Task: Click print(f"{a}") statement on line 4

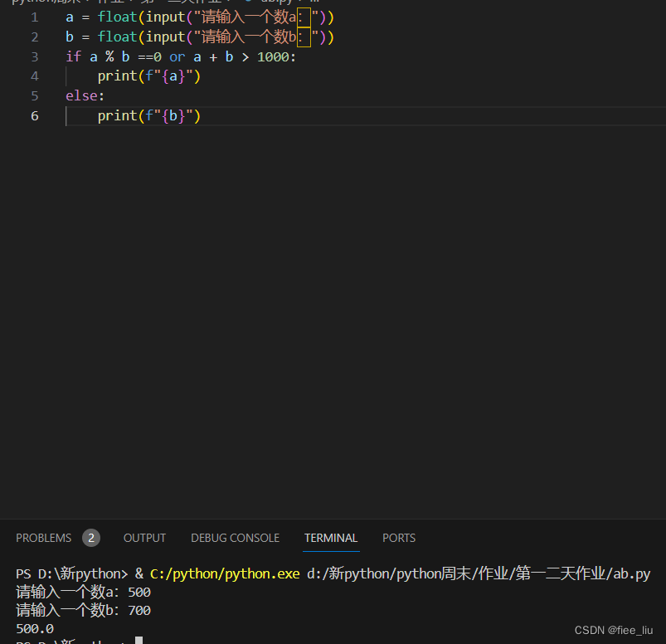Action: point(148,76)
